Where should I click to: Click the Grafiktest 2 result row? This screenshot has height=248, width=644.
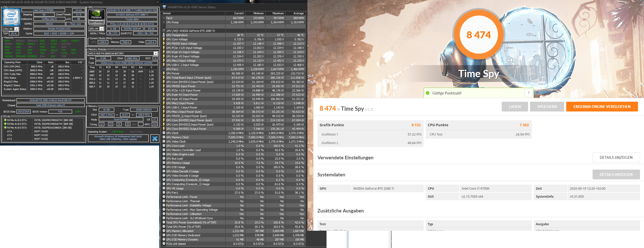(370, 143)
